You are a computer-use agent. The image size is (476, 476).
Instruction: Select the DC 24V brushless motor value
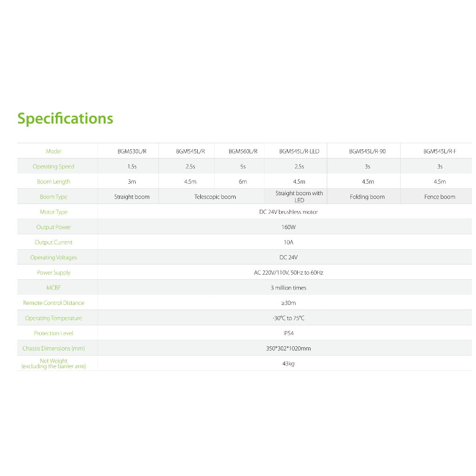[x=288, y=212]
